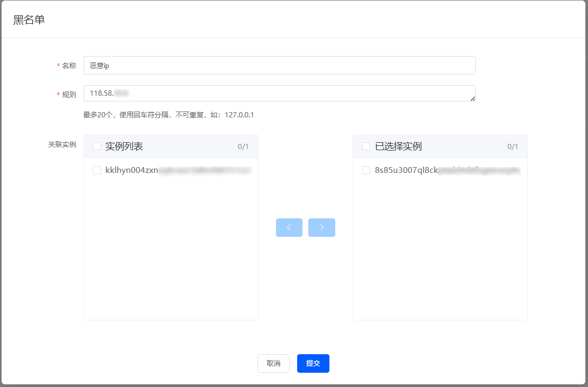Toggle the 已选择实例 select-all checkbox
588x387 pixels.
(366, 146)
